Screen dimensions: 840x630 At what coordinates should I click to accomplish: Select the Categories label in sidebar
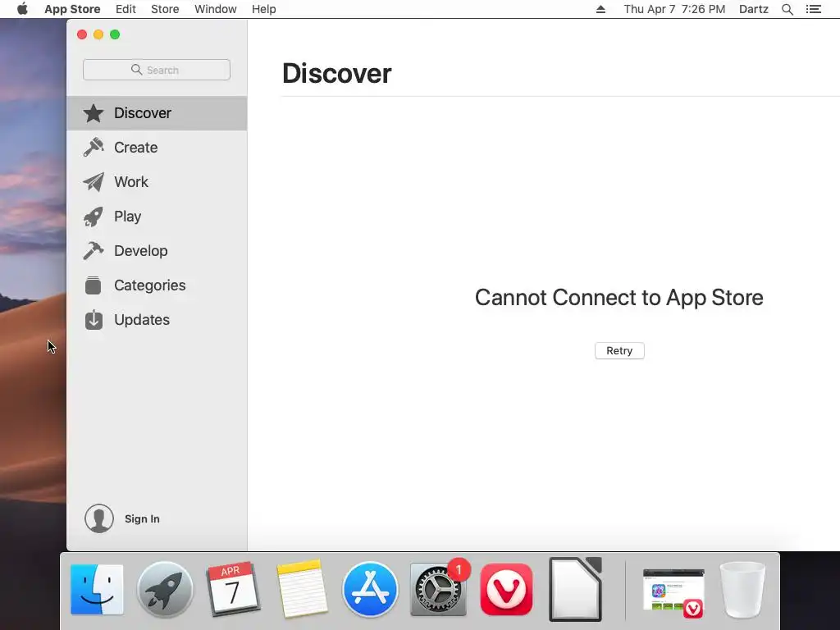pyautogui.click(x=150, y=285)
